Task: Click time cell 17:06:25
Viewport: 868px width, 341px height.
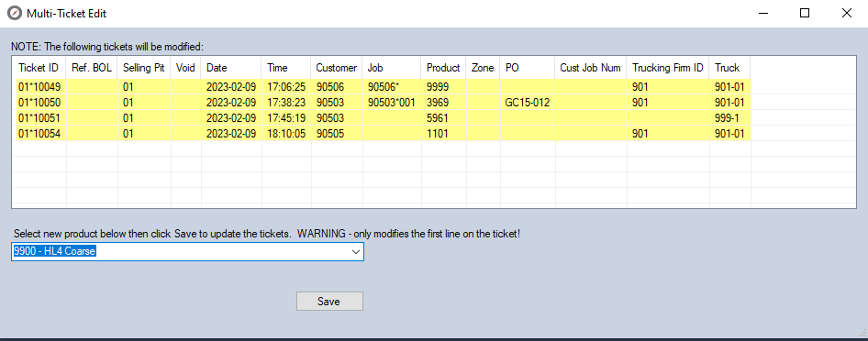Action: pyautogui.click(x=286, y=87)
